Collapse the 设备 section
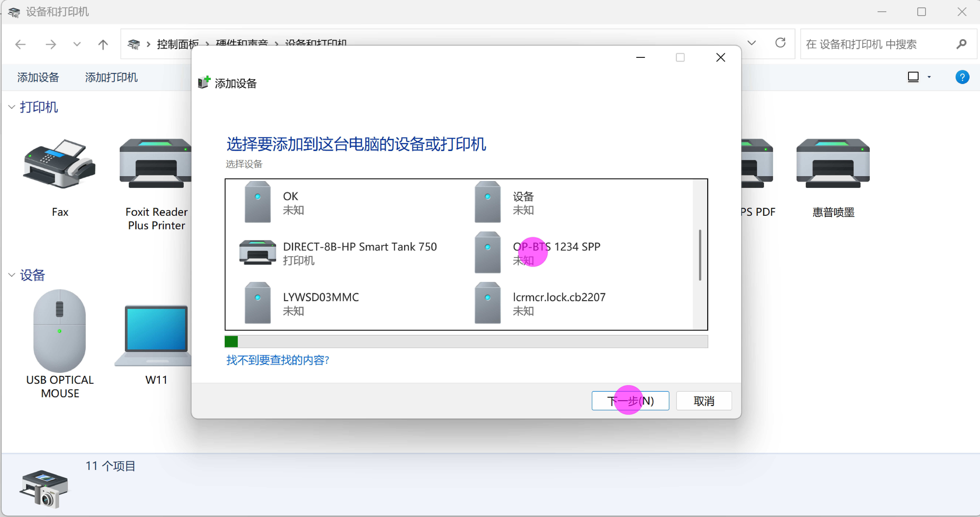 tap(12, 275)
